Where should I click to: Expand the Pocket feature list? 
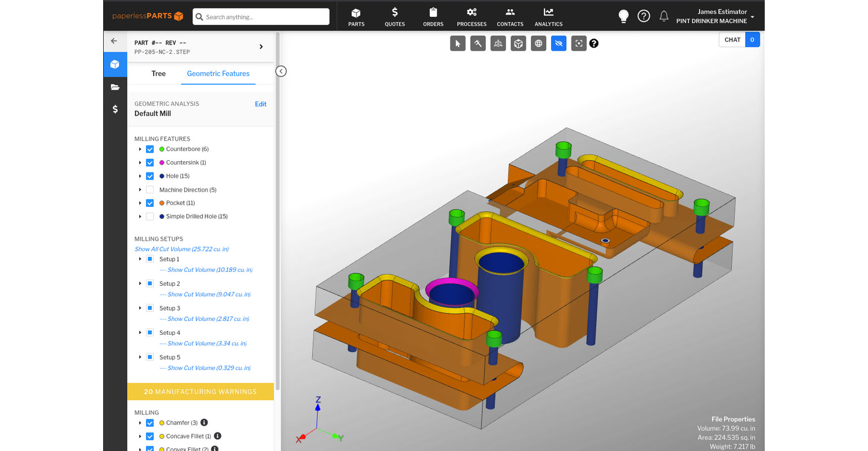[x=140, y=203]
